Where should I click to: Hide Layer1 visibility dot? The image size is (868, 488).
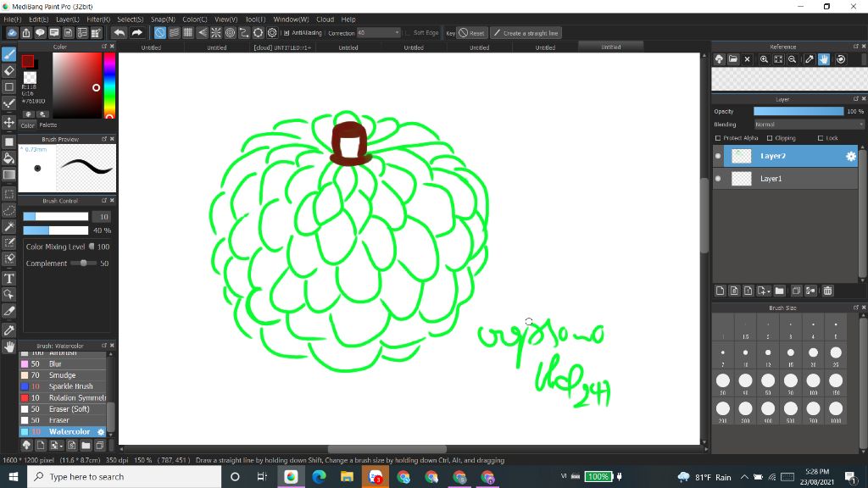tap(718, 179)
